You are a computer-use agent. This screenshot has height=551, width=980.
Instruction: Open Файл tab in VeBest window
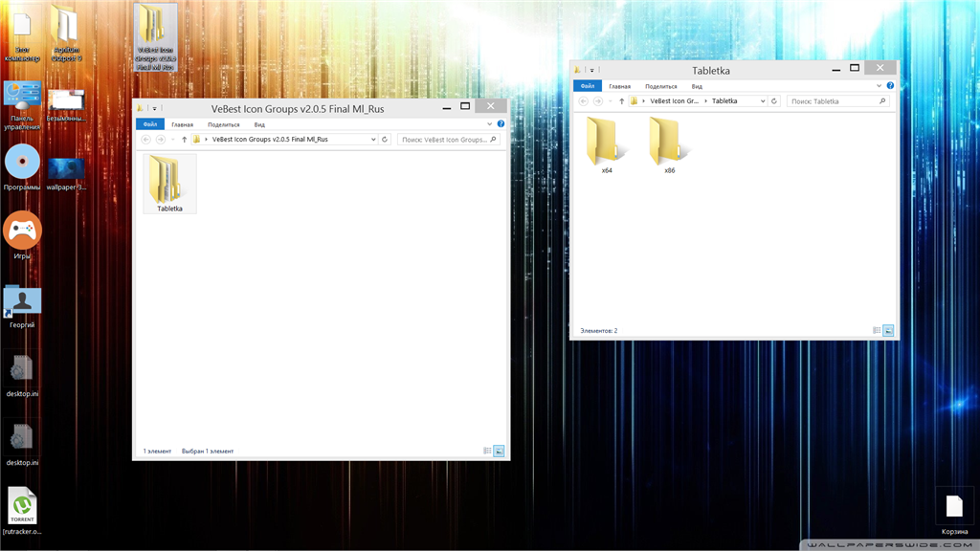click(150, 124)
